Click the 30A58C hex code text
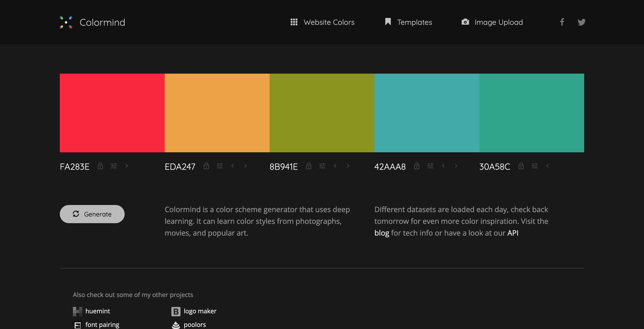 pos(494,167)
